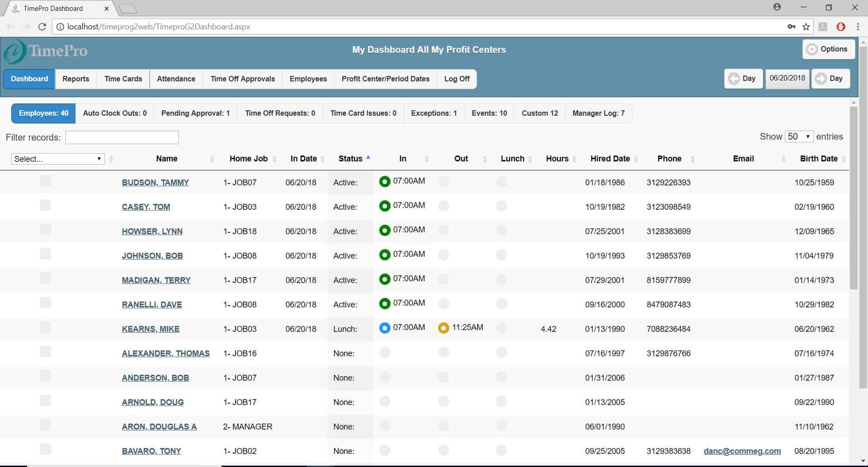
Task: Switch to the Reports tab
Action: click(75, 79)
